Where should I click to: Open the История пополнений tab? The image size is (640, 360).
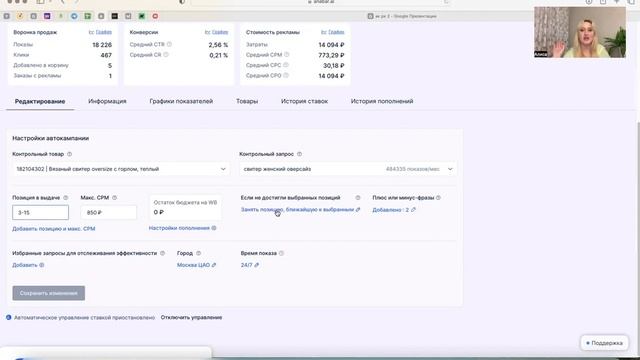point(382,101)
